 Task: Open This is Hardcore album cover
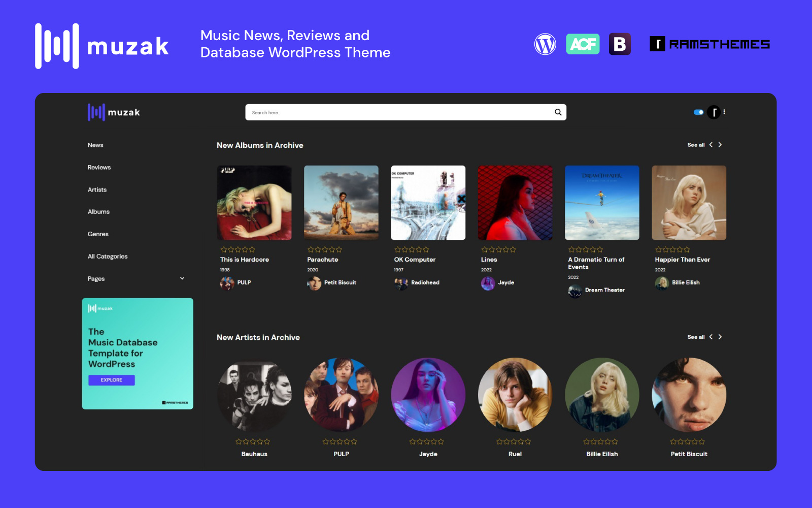point(254,203)
